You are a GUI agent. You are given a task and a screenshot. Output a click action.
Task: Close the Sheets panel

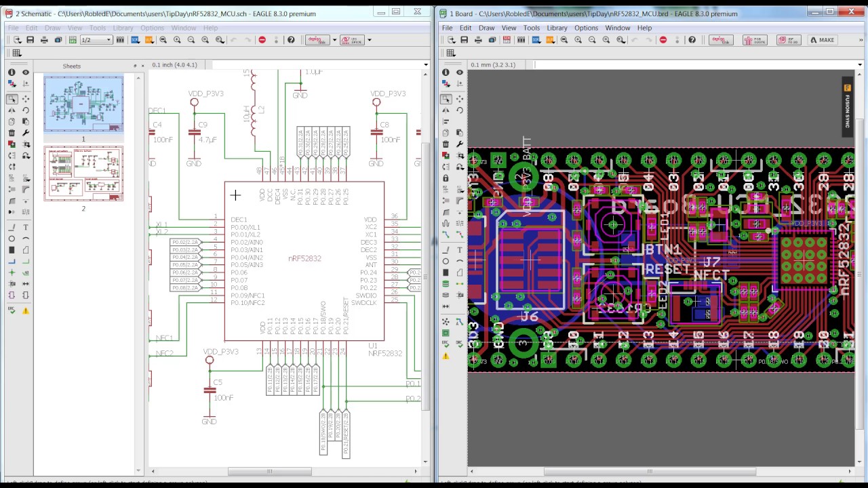(143, 66)
